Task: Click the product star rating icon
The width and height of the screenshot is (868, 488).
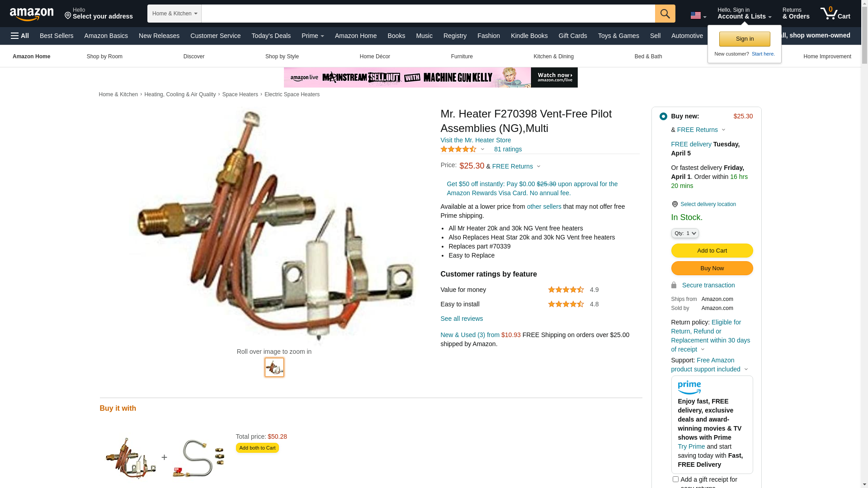Action: (458, 149)
